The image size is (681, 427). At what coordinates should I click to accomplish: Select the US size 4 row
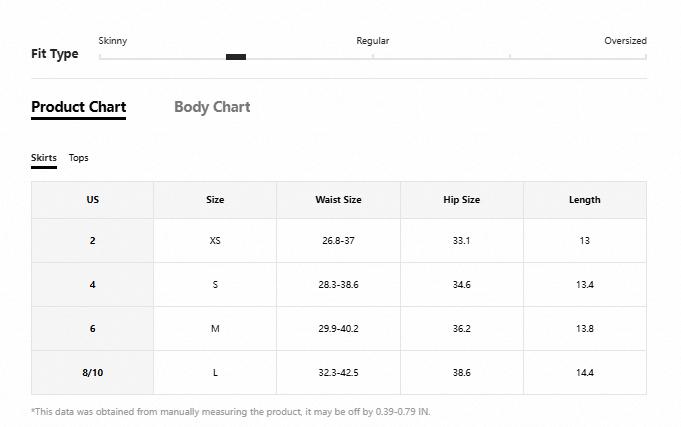(339, 285)
